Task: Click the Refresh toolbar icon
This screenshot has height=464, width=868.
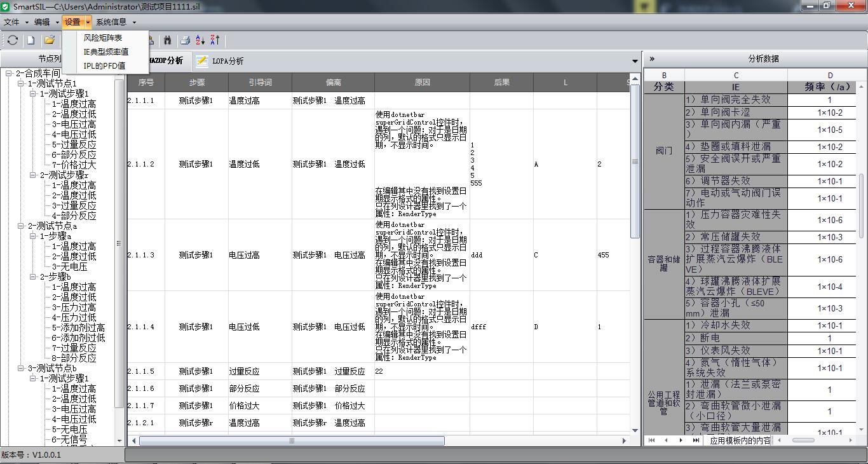Action: coord(13,41)
